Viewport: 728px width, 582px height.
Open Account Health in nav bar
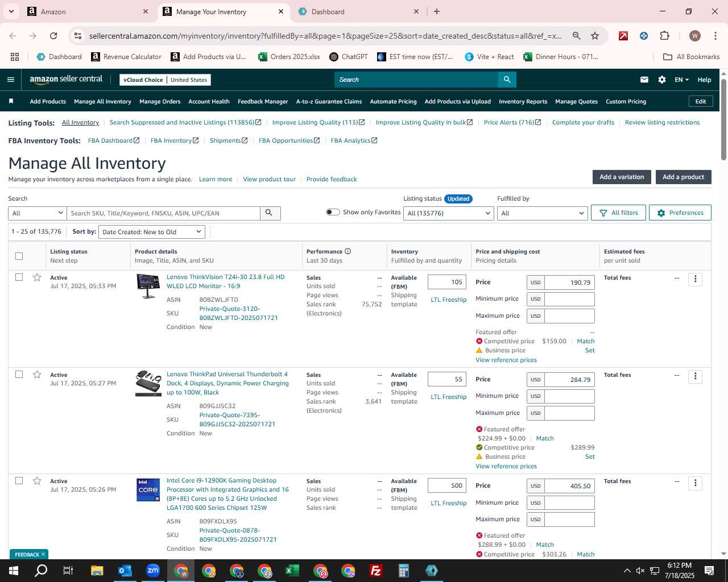pyautogui.click(x=209, y=102)
